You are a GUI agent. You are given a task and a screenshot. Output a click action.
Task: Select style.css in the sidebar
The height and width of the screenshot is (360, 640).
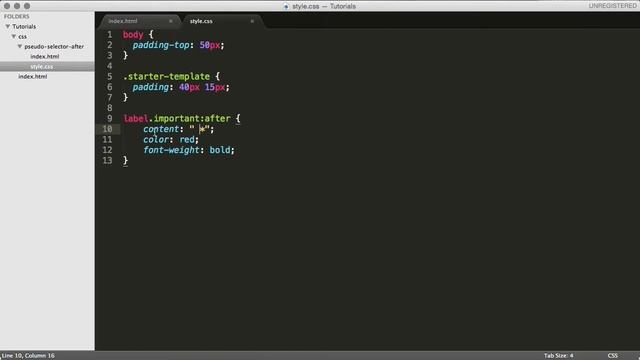[41, 67]
